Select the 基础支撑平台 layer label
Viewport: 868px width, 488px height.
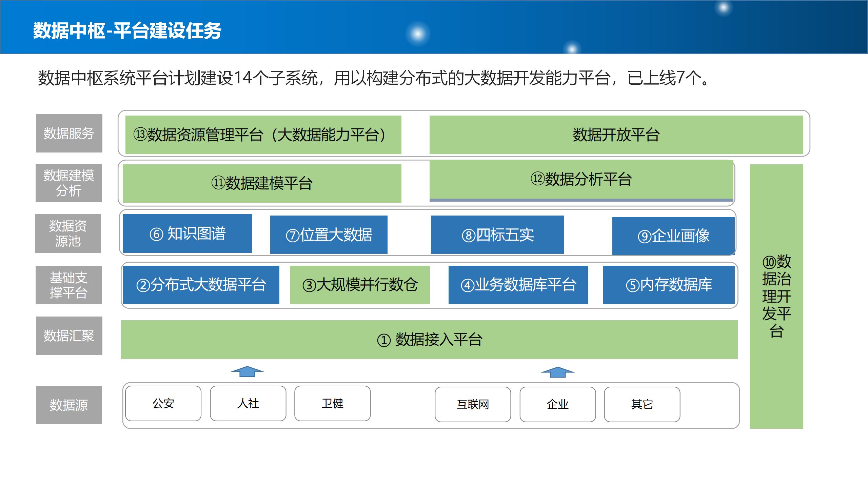(x=68, y=285)
